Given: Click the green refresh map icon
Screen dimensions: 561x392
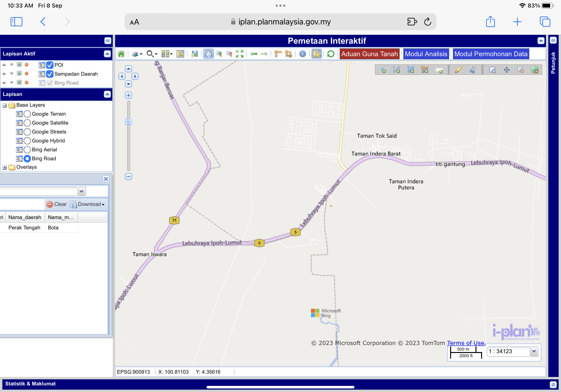Looking at the screenshot, I should click(330, 54).
